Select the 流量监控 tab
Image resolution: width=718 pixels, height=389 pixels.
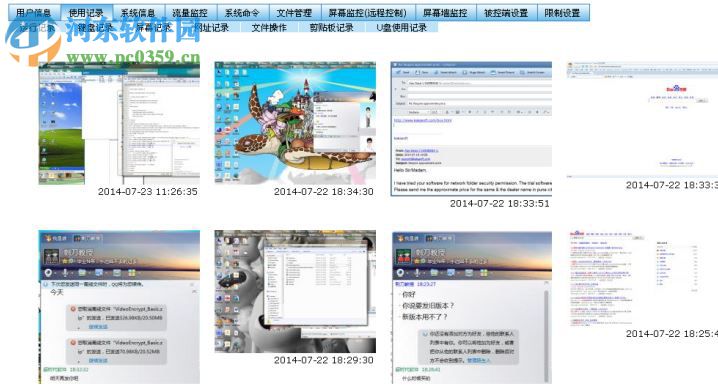[190, 13]
